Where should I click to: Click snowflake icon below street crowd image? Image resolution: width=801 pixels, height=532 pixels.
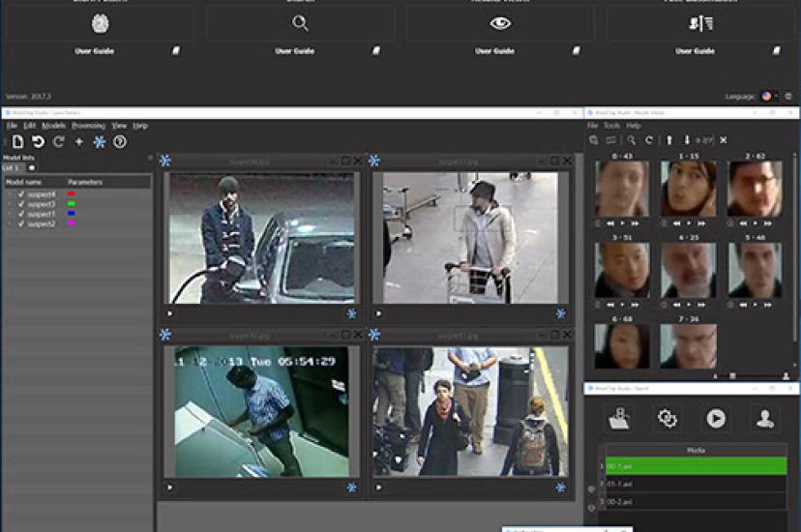pos(561,488)
